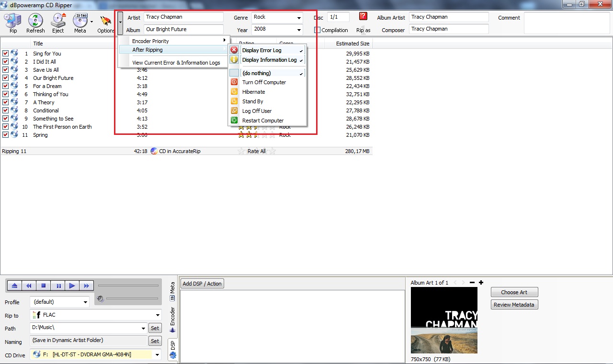Screen dimensions: 613x364
Task: Choose View Current Error & Information Logs
Action: tap(176, 63)
